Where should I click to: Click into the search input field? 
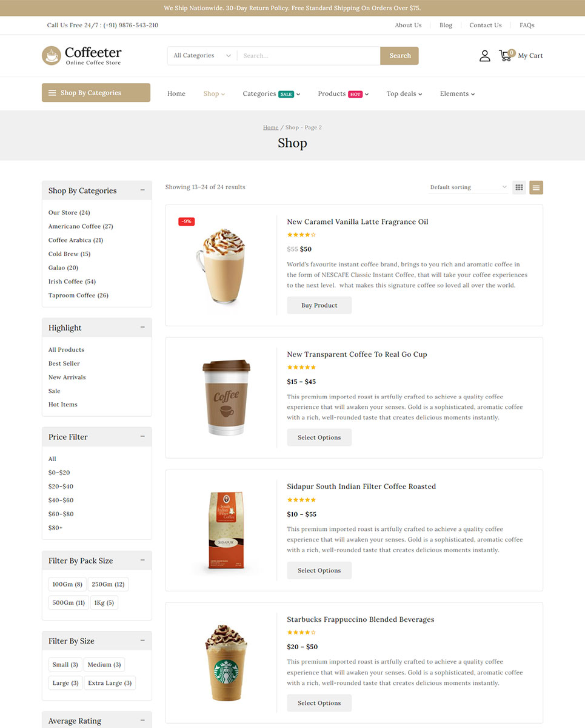(x=308, y=56)
